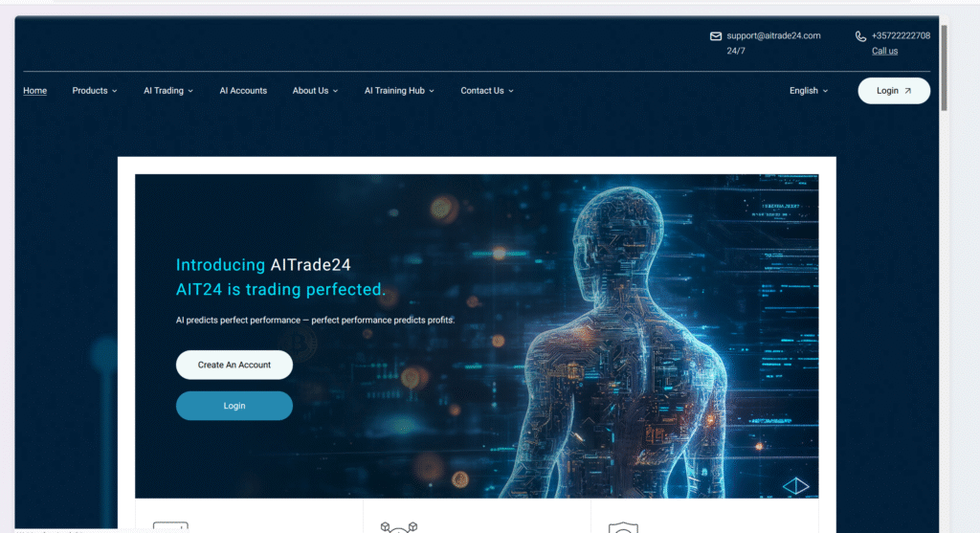Screen dimensions: 980x533
Task: Click the partially visible shield icon
Action: pos(623,527)
